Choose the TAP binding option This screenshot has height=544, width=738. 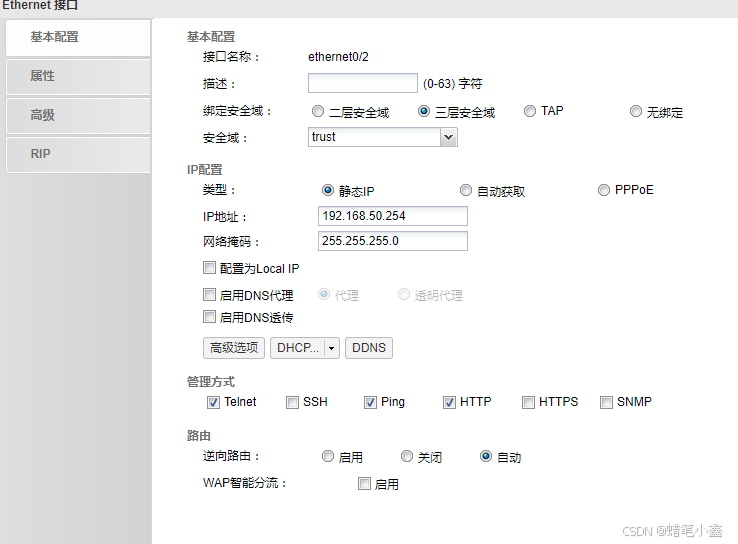[x=530, y=111]
